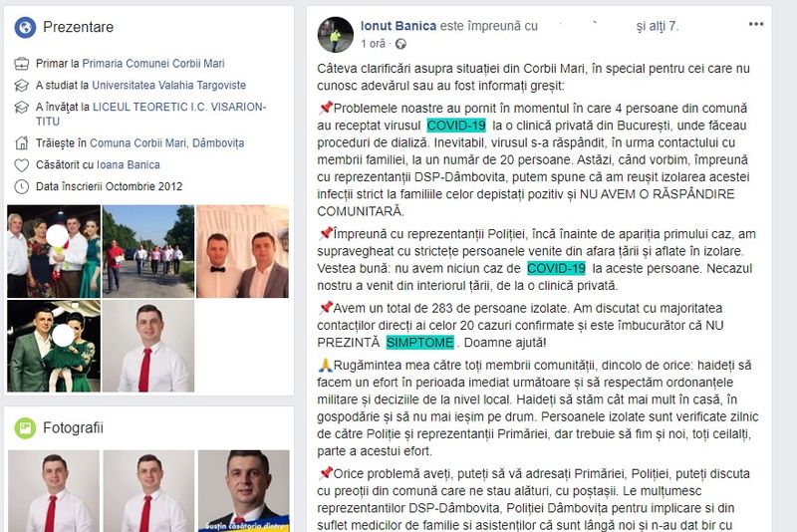Click the public audience globe icon beside 1 oră
This screenshot has height=532, width=797.
[400, 44]
